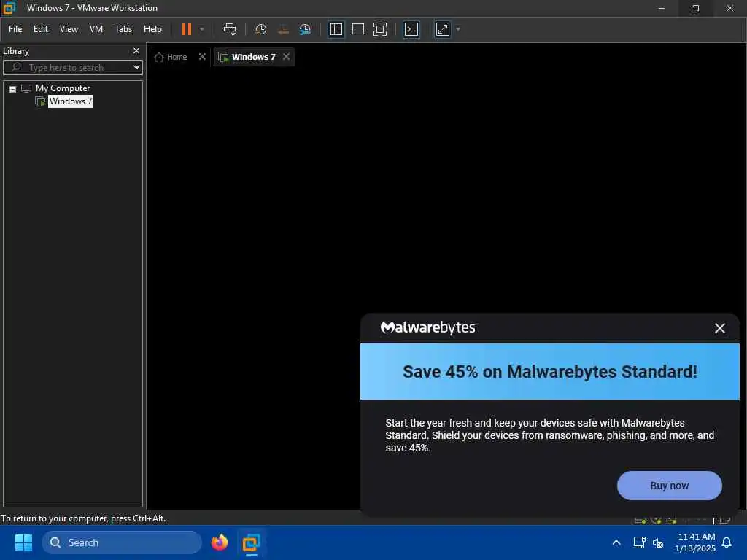Screen dimensions: 747x560
Task: Click the Malwarebytes logo
Action: tap(427, 327)
